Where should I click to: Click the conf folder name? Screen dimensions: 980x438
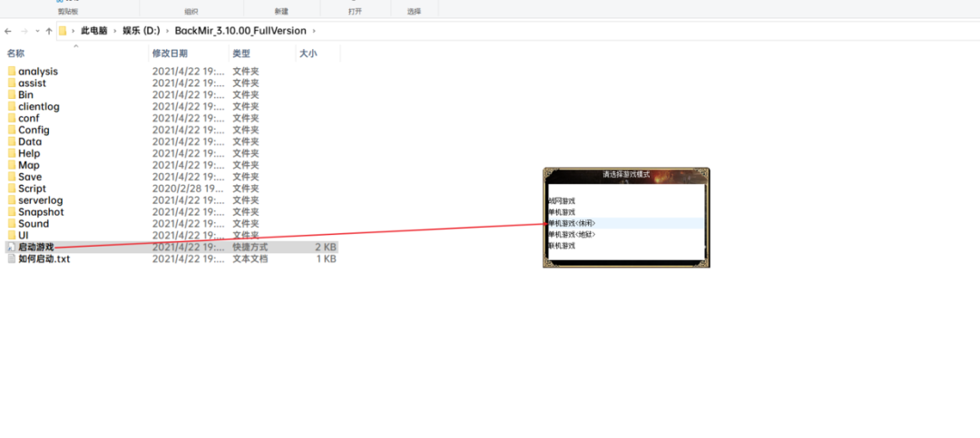(x=28, y=118)
